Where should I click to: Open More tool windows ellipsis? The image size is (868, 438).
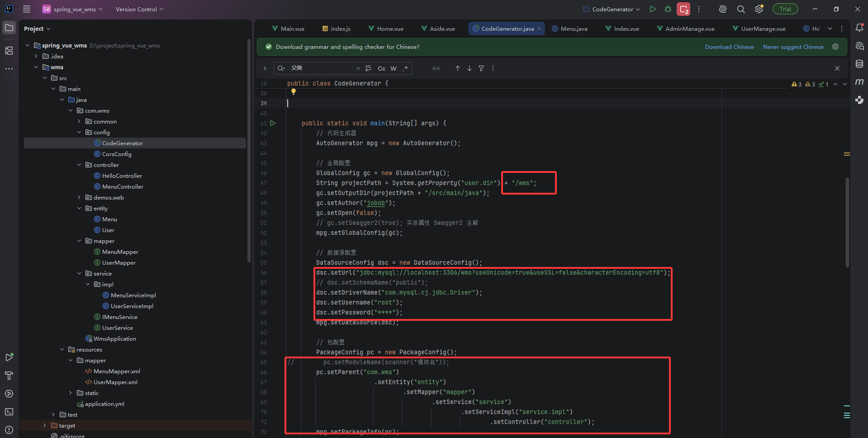(9, 69)
